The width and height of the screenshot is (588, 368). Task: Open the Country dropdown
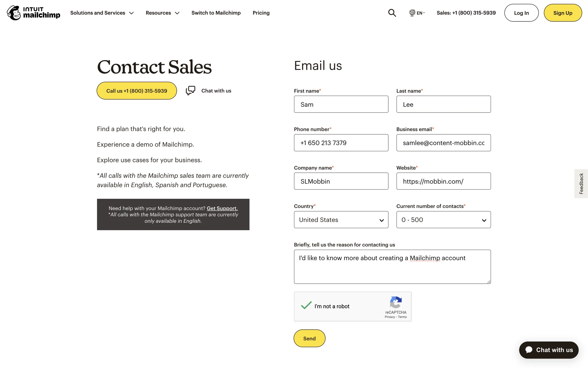tap(341, 220)
